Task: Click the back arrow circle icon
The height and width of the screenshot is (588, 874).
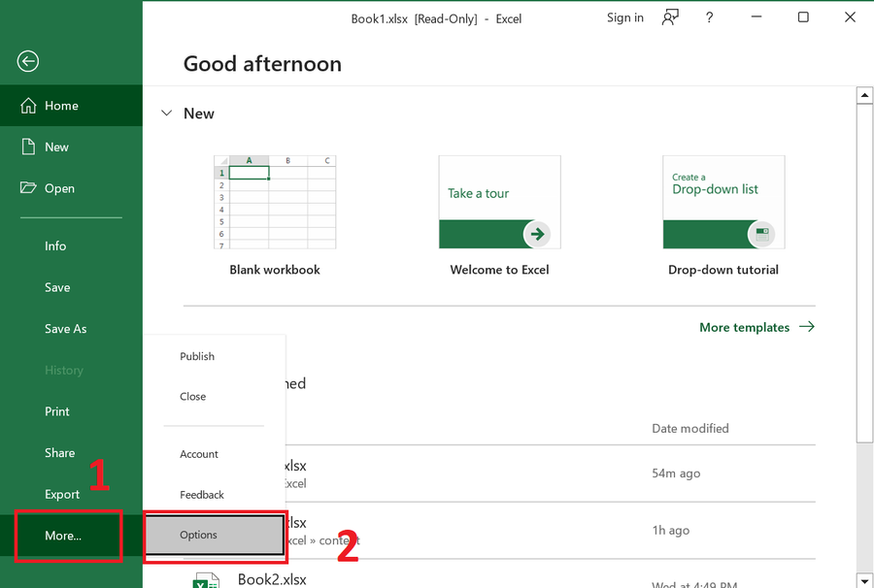Action: pos(28,61)
